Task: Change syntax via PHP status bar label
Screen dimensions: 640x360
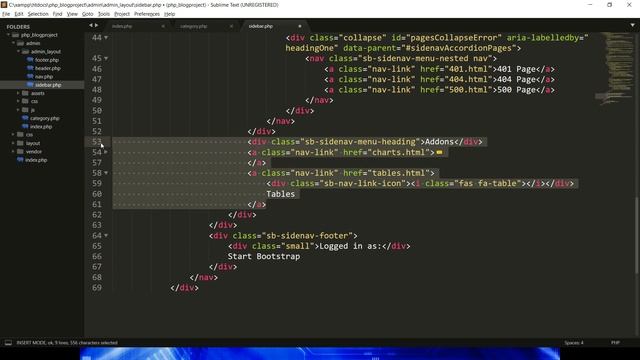Action: pyautogui.click(x=615, y=343)
